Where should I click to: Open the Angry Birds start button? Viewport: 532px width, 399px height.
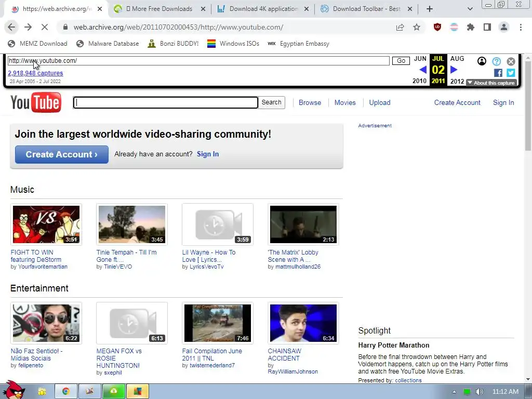(14, 390)
